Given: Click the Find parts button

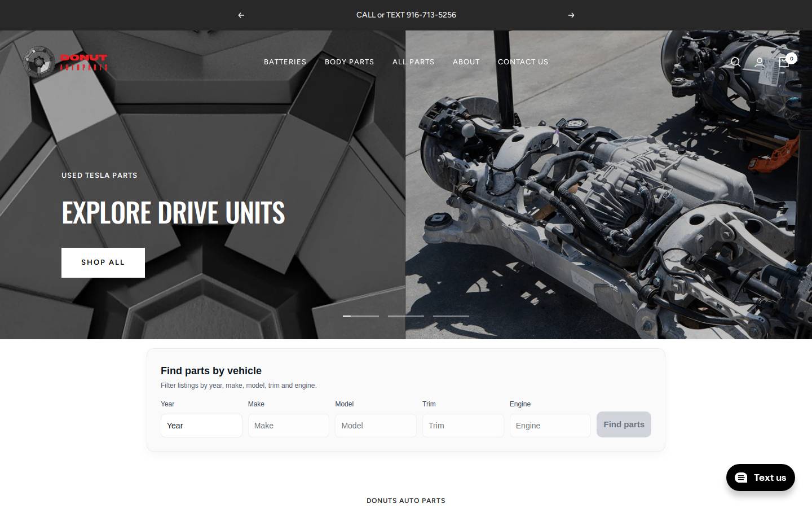Looking at the screenshot, I should [624, 424].
